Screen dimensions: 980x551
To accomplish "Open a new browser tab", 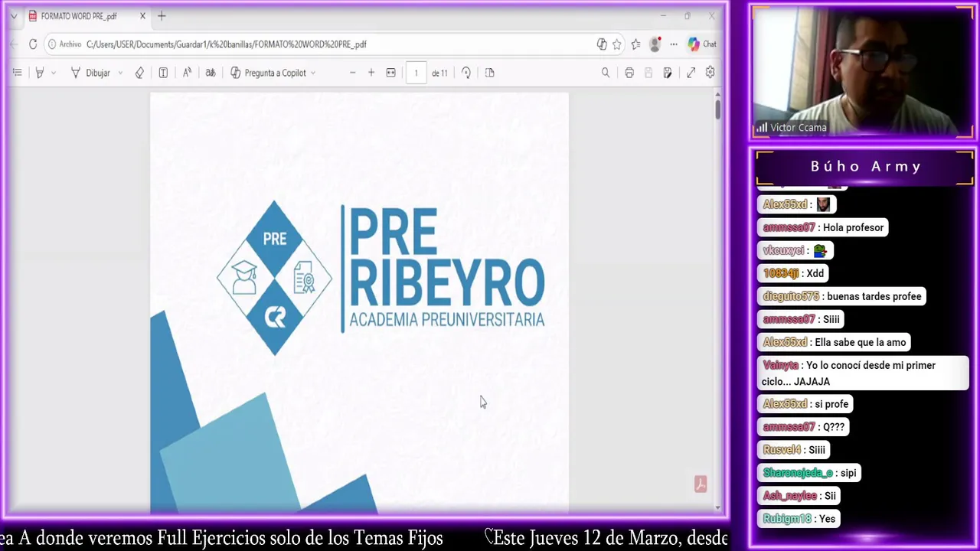I will point(162,16).
